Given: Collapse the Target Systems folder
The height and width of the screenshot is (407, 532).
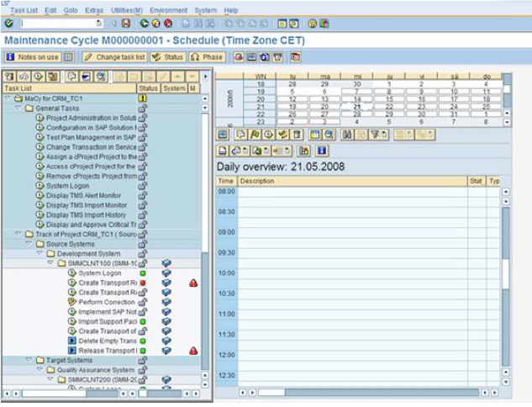Looking at the screenshot, I should (x=29, y=360).
